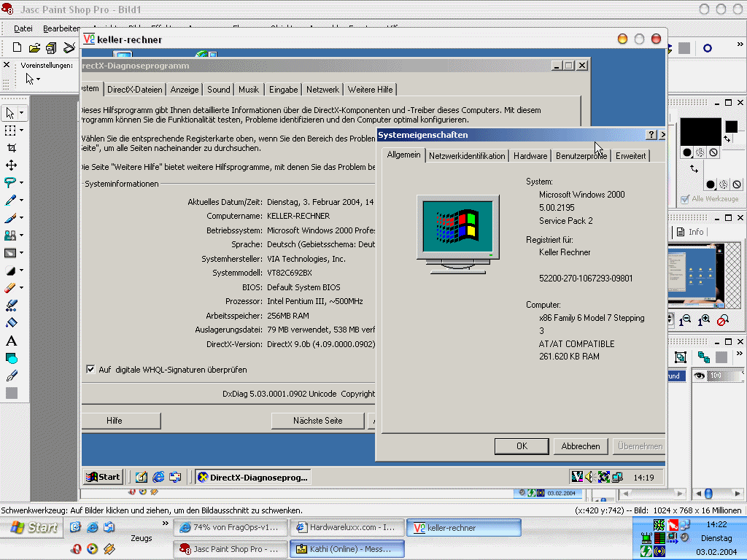Click the layer opacity slider

click(x=726, y=376)
